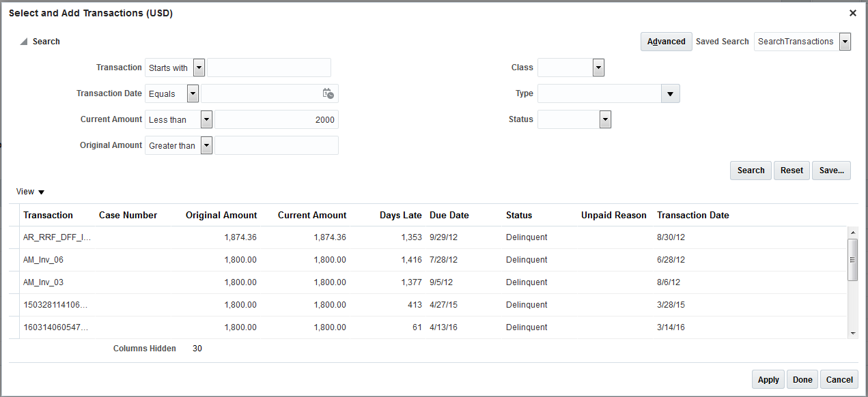The height and width of the screenshot is (397, 868).
Task: Open the Type dropdown list
Action: click(670, 93)
